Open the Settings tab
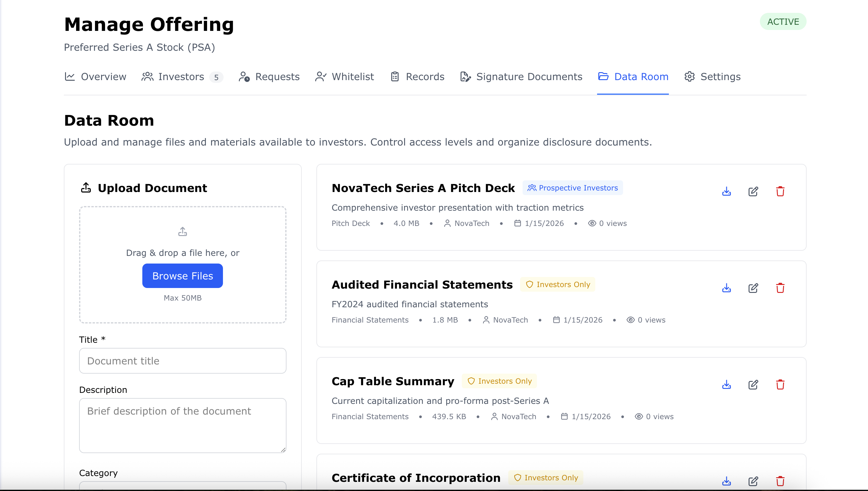Viewport: 868px width, 491px height. (712, 76)
